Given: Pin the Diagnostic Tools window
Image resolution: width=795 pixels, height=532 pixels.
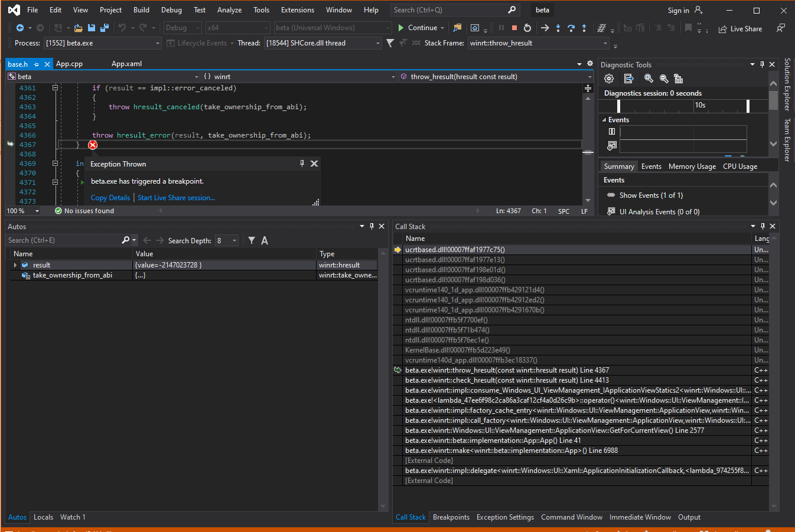Looking at the screenshot, I should pos(762,64).
